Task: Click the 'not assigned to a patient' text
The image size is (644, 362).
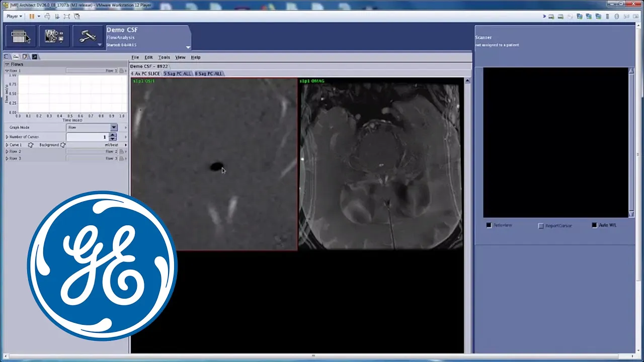Action: coord(497,45)
